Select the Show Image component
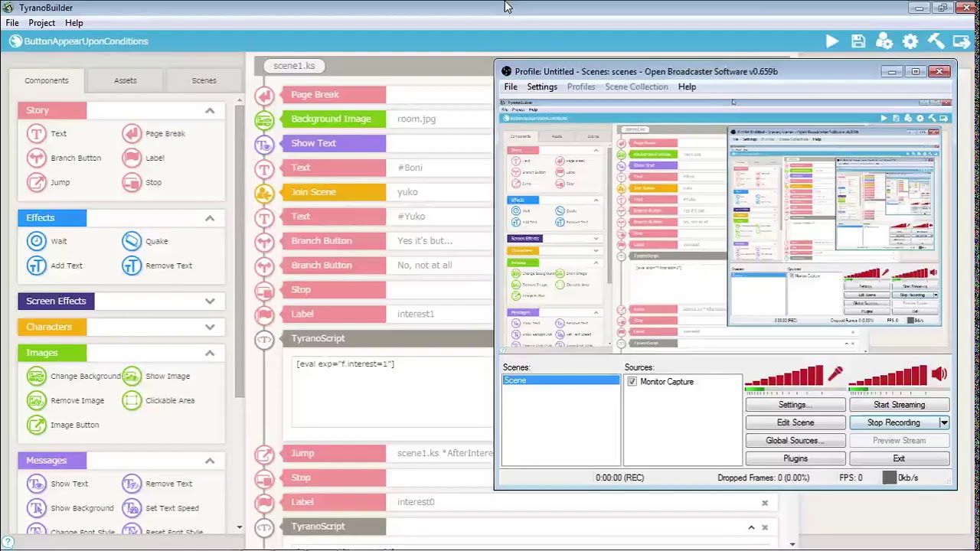The height and width of the screenshot is (551, 980). tap(156, 377)
